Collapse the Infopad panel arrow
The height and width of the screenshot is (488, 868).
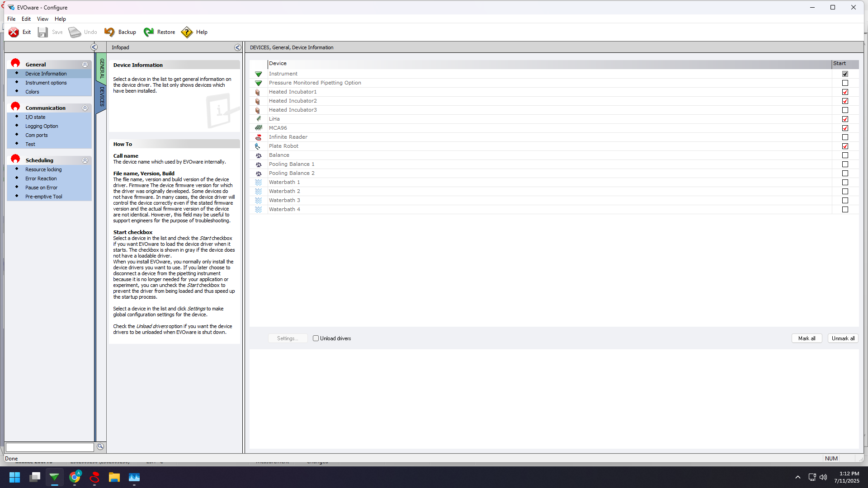click(x=238, y=47)
